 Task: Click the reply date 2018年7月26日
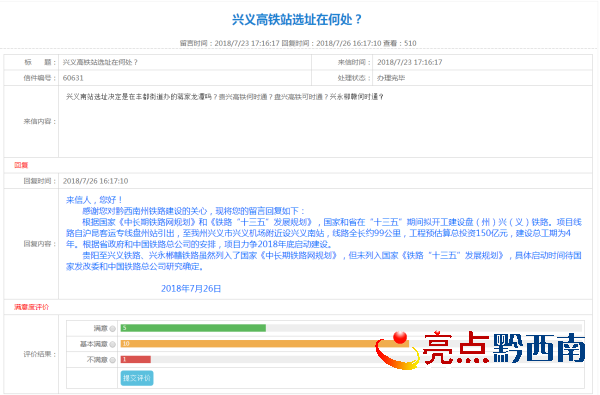click(191, 289)
